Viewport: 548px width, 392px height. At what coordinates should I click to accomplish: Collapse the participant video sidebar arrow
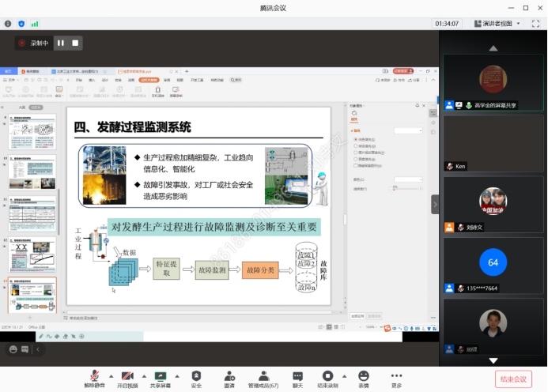pos(434,204)
